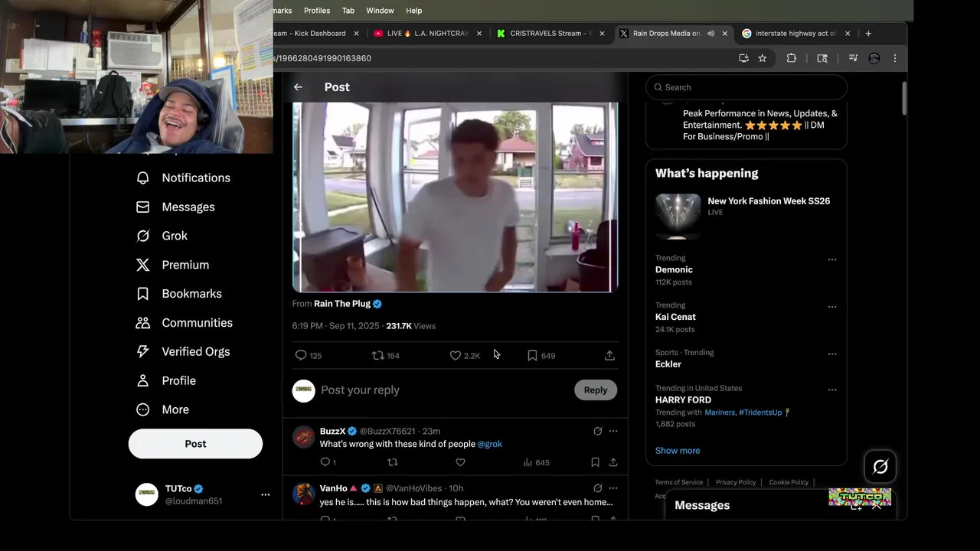This screenshot has height=551, width=980.
Task: Click the white Post button
Action: pyautogui.click(x=195, y=444)
